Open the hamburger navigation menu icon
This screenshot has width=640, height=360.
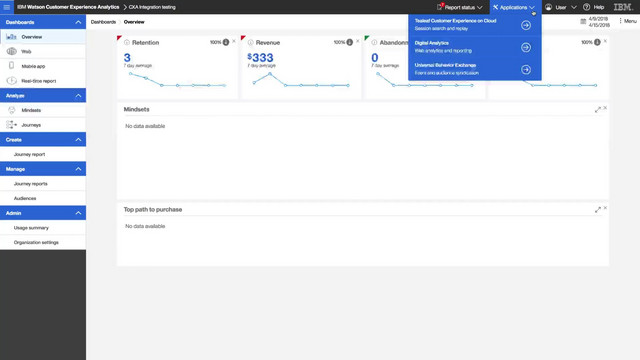pyautogui.click(x=7, y=7)
